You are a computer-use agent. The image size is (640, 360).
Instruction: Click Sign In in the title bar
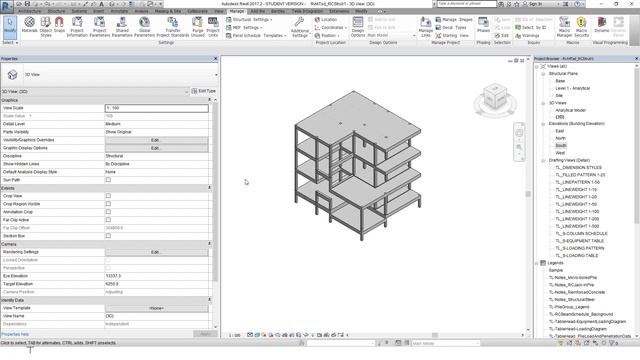[x=532, y=4]
